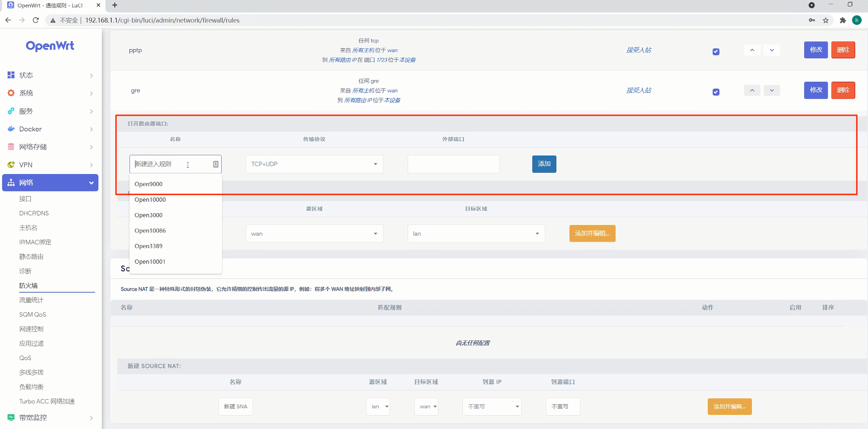Open the 带宽监控 monitor icon

coord(11,418)
